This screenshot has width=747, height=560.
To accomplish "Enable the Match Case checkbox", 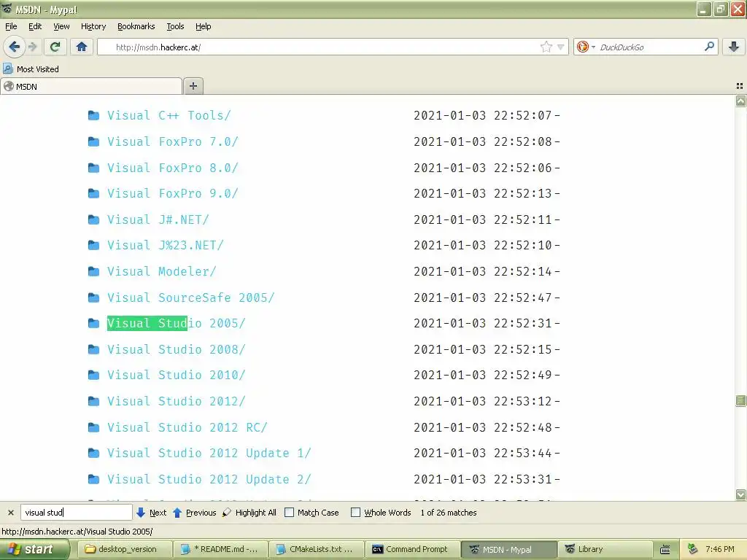I will click(289, 513).
